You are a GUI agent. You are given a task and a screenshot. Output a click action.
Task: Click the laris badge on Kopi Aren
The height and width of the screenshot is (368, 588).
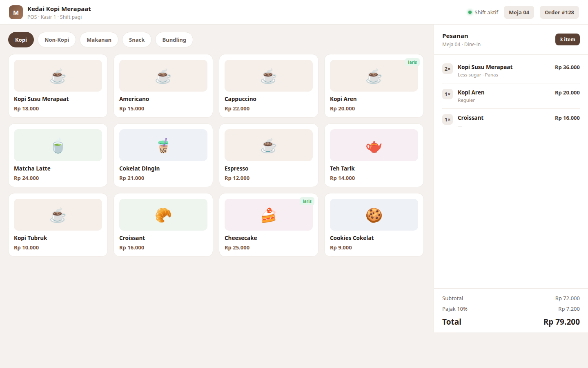tap(412, 62)
